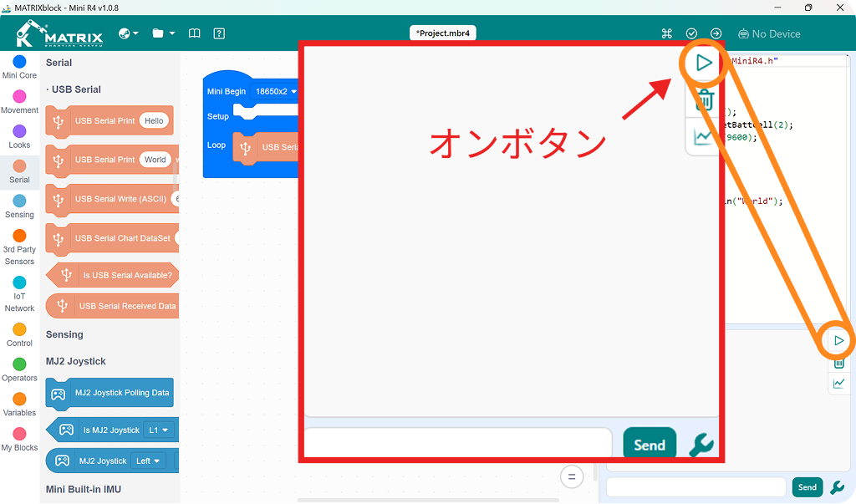Click the "Setup" label on Mini Begin block

point(218,116)
